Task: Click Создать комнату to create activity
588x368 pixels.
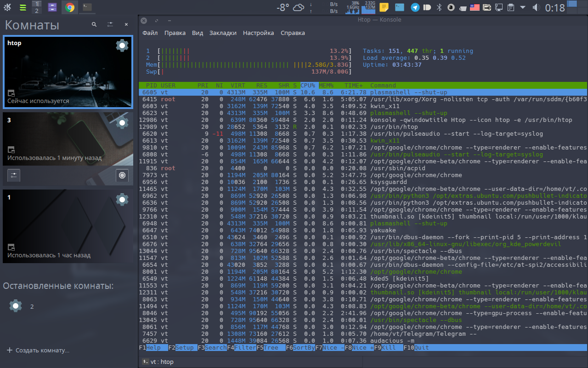Action: [x=38, y=350]
